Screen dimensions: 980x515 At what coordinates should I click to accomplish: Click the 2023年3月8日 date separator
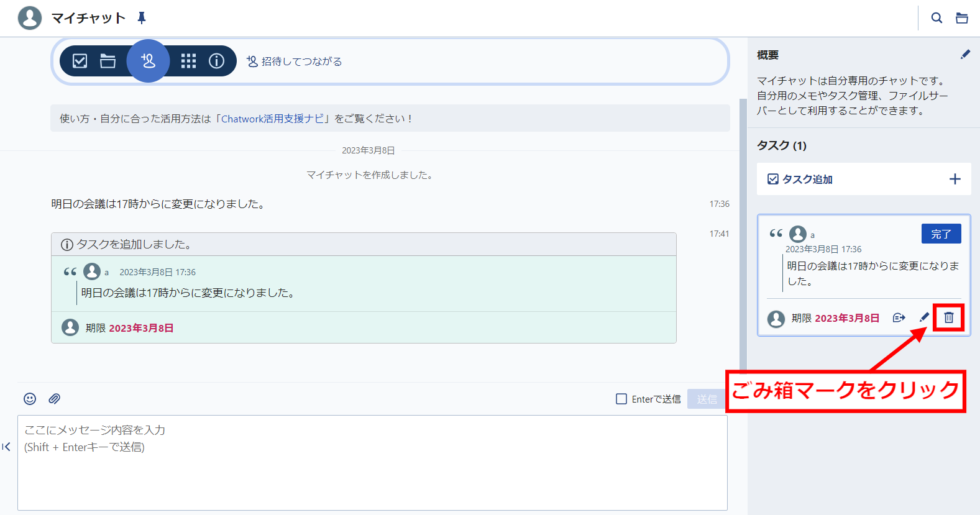(x=369, y=150)
